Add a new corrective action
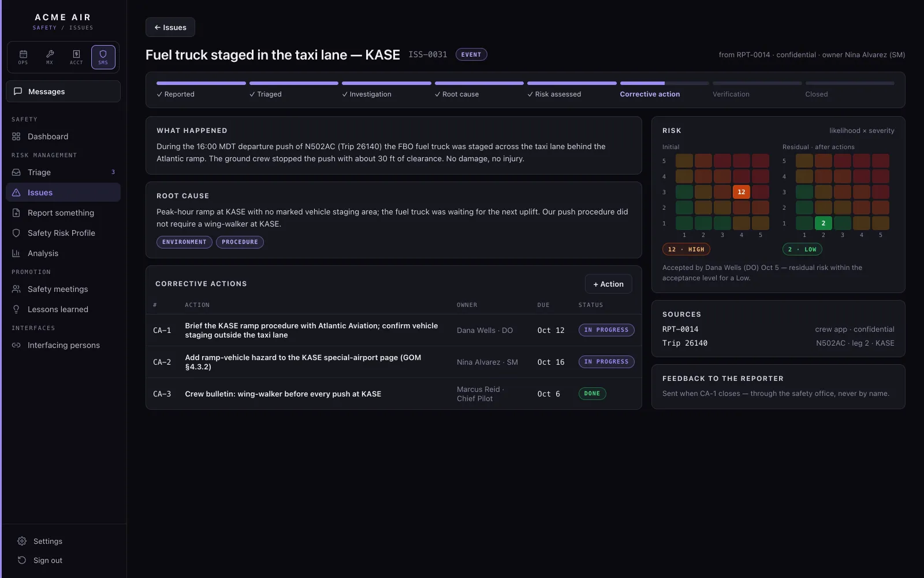Screen dimensions: 924x578 click(x=609, y=284)
